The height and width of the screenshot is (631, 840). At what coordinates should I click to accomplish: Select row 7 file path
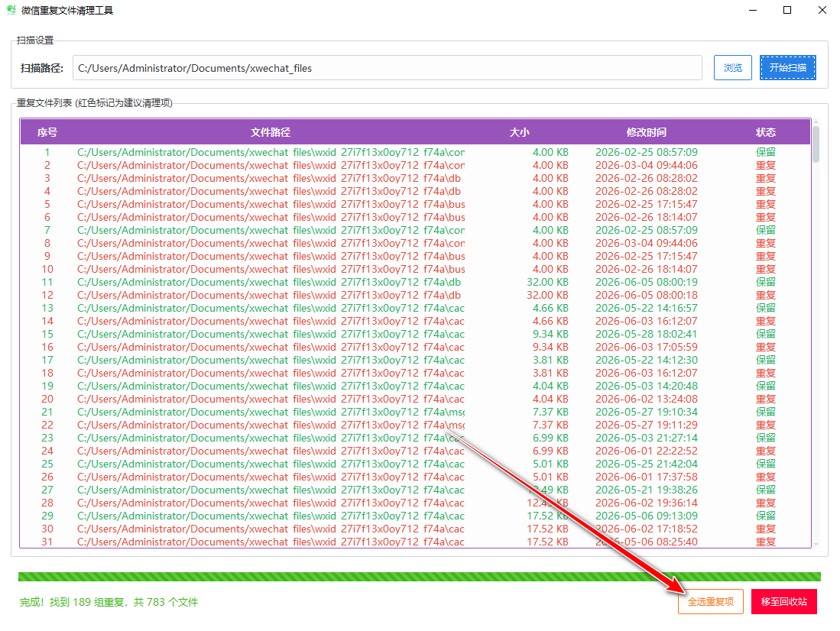tap(271, 231)
